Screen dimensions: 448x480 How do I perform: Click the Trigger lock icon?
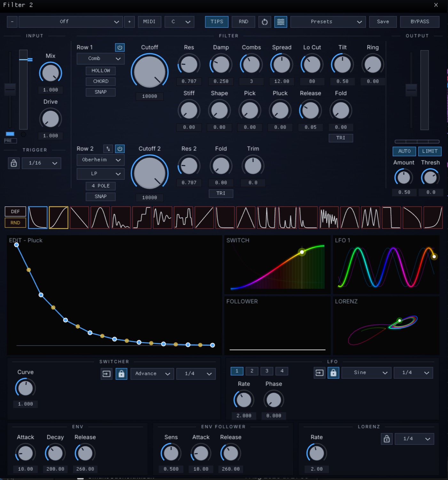click(14, 163)
